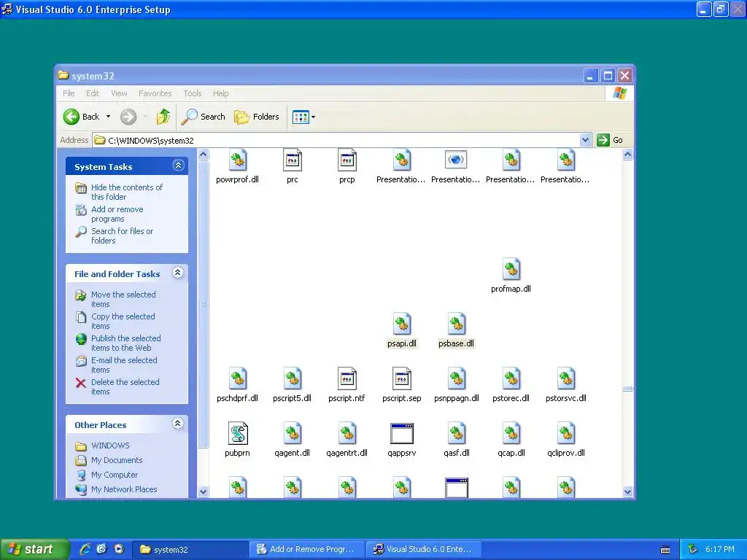
Task: Open the Help menu
Action: click(220, 93)
